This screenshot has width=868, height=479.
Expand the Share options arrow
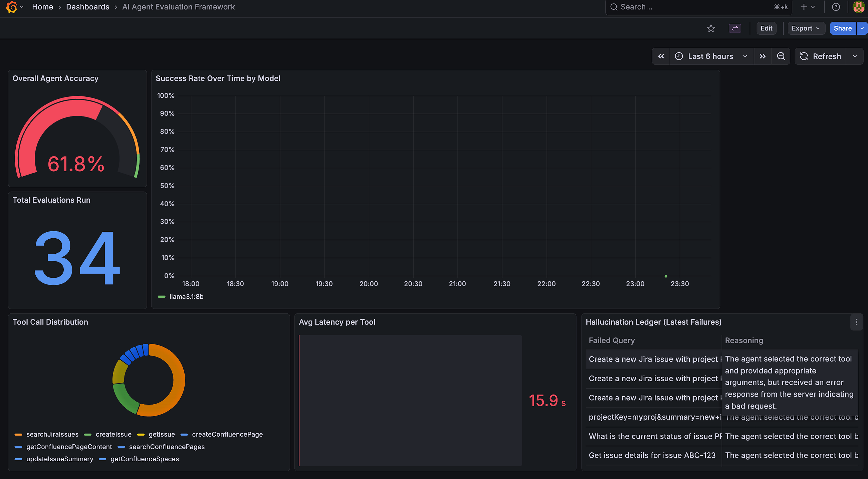tap(862, 28)
